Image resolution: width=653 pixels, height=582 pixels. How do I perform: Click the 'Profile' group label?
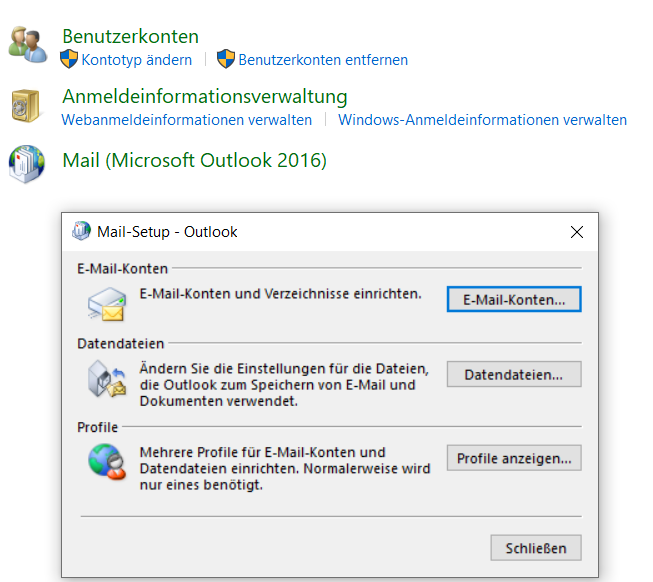[97, 427]
